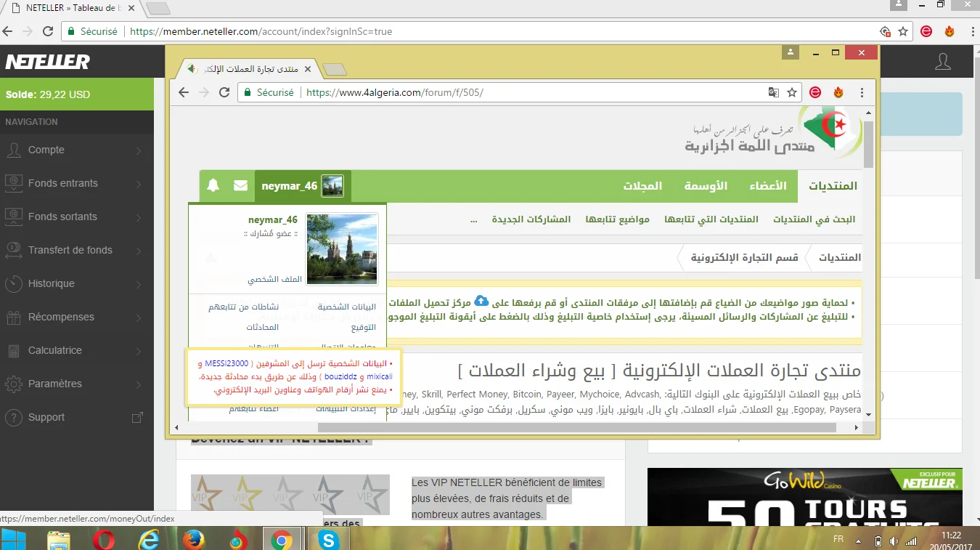The width and height of the screenshot is (980, 550).
Task: Open the forum notifications bell icon
Action: click(213, 186)
